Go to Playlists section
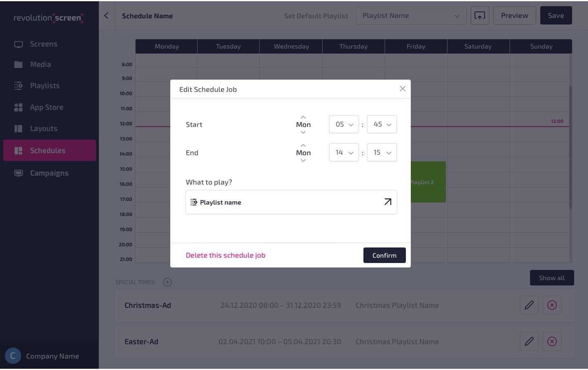Image resolution: width=588 pixels, height=370 pixels. tap(49, 86)
